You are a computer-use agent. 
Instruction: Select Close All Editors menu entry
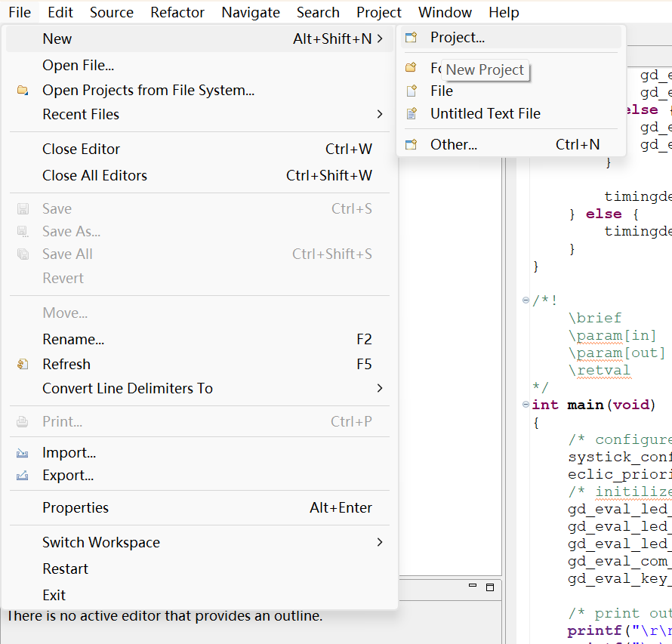pyautogui.click(x=95, y=176)
